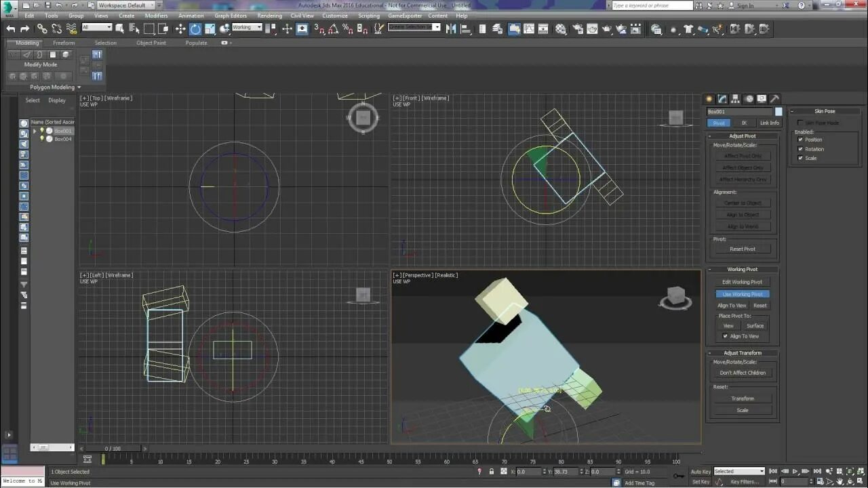The image size is (868, 488).
Task: Toggle Skin Pose Scale checkbox
Action: (x=801, y=158)
